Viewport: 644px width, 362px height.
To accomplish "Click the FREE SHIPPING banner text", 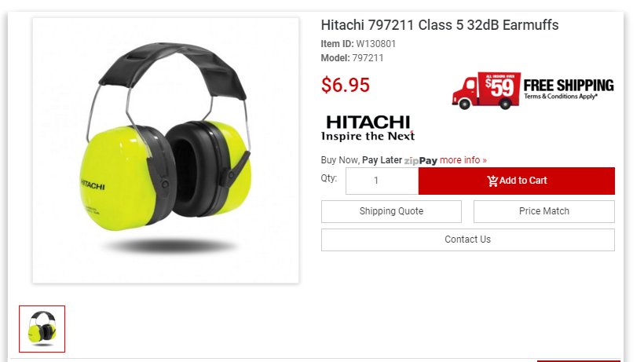I will (569, 85).
